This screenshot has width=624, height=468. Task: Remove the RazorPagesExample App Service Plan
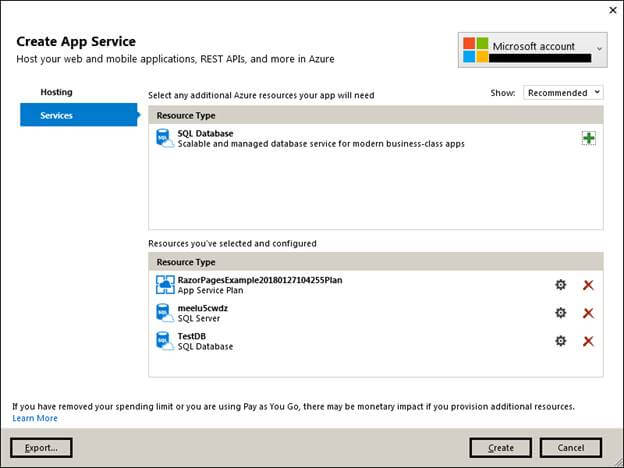click(588, 285)
